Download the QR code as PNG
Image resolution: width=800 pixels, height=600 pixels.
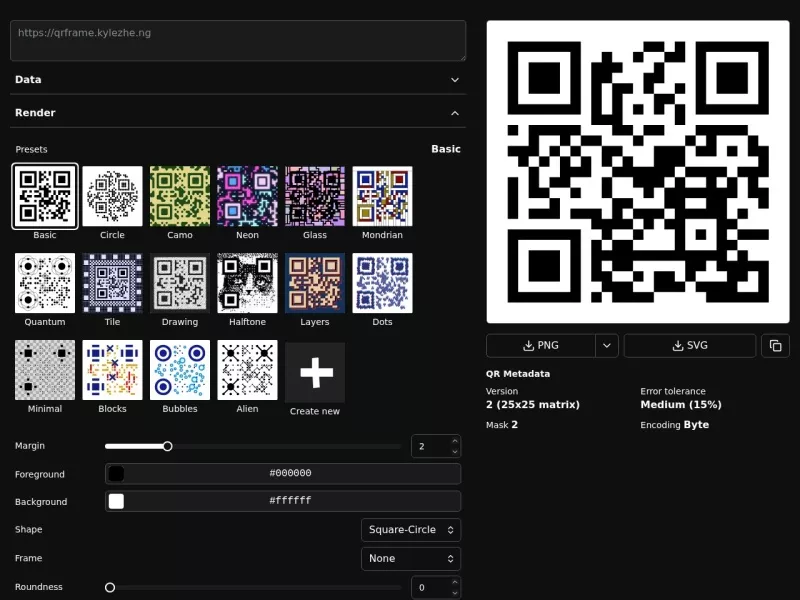pyautogui.click(x=541, y=346)
